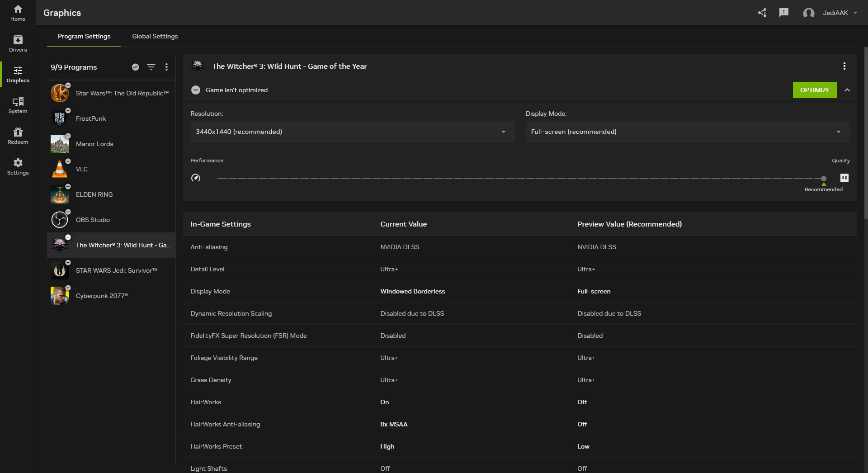
Task: Open the Drivers section
Action: pyautogui.click(x=18, y=44)
